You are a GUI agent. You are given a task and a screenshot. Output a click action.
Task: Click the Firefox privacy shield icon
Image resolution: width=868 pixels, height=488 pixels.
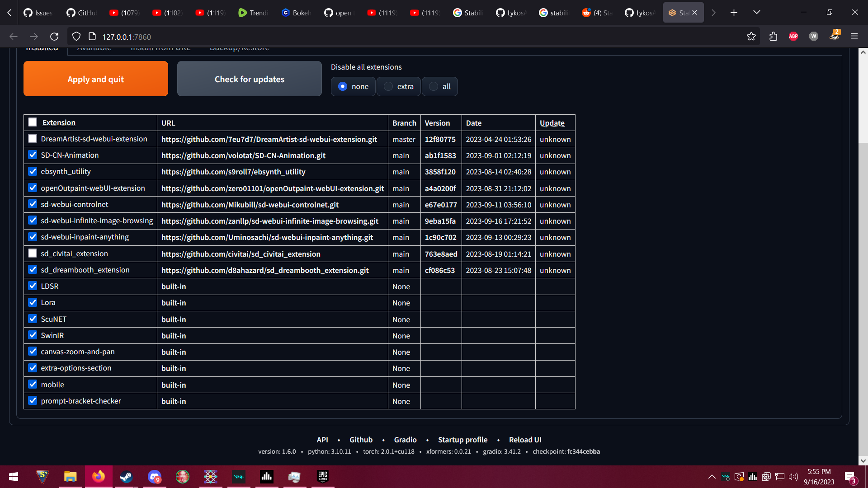tap(76, 36)
